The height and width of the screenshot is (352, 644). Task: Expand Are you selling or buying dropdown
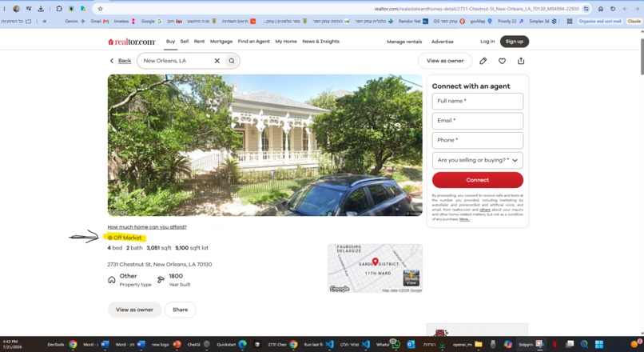pos(478,160)
